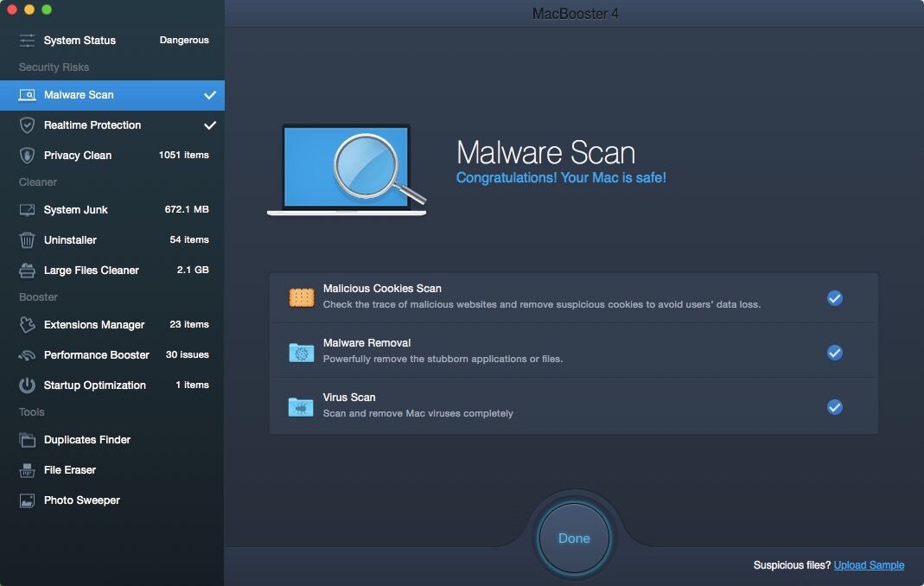Click the Startup Optimization power icon
Image resolution: width=924 pixels, height=586 pixels.
[27, 385]
